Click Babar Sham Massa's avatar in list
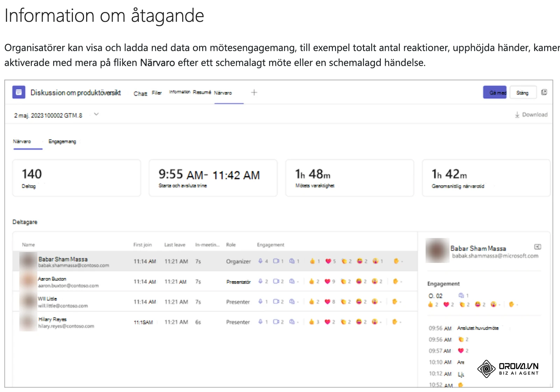560x392 pixels. [28, 261]
